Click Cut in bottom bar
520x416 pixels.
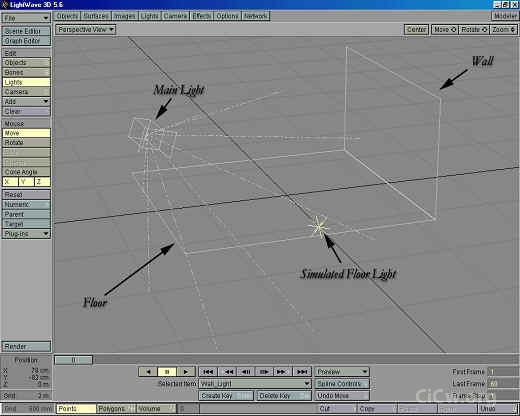tap(336, 409)
